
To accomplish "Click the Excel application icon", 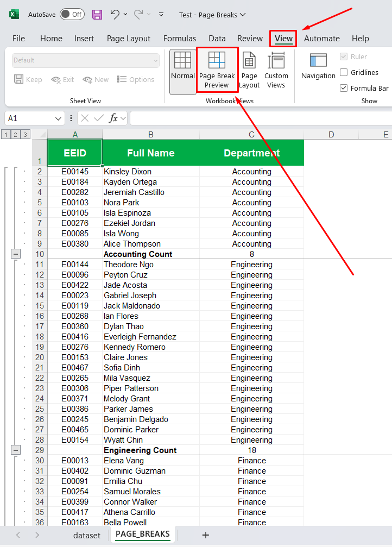I will (14, 14).
